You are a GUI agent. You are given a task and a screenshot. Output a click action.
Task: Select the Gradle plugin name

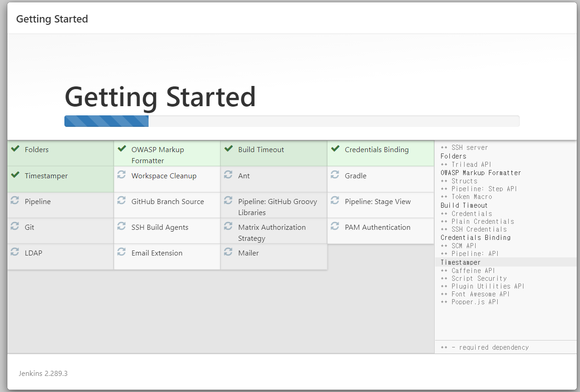tap(356, 176)
